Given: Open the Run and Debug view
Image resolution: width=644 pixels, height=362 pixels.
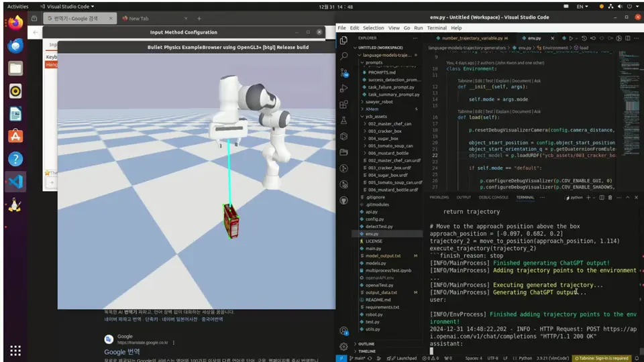Looking at the screenshot, I should click(343, 88).
